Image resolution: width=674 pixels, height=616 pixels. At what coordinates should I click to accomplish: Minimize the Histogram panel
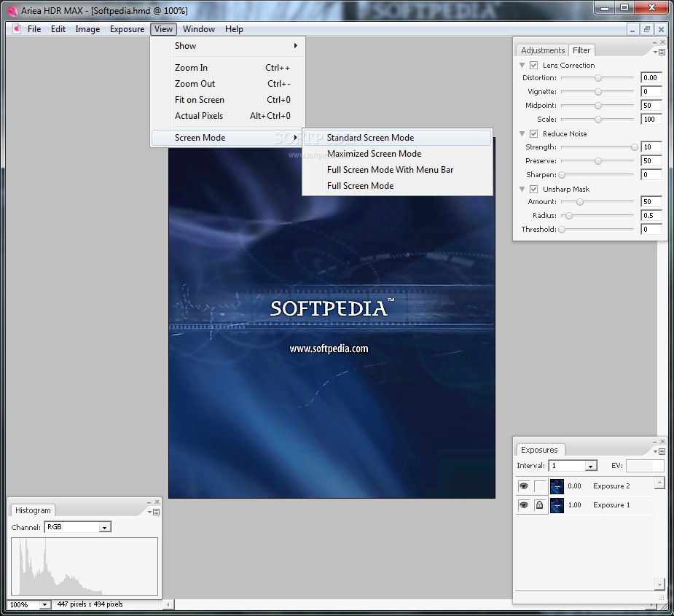point(149,502)
